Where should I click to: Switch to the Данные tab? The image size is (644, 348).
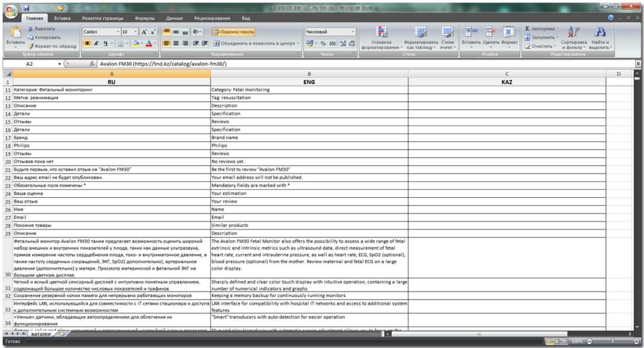point(174,18)
